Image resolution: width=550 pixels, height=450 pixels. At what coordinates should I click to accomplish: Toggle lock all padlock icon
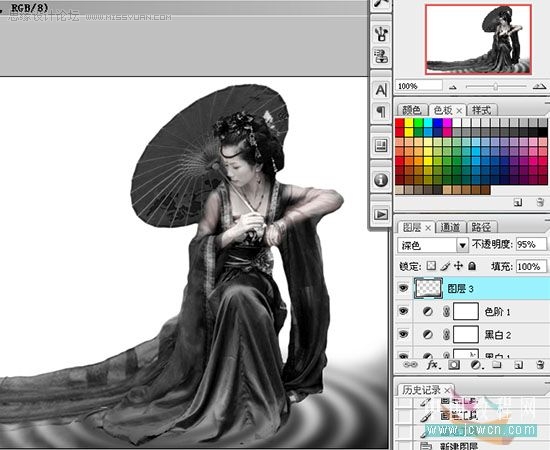[x=472, y=266]
